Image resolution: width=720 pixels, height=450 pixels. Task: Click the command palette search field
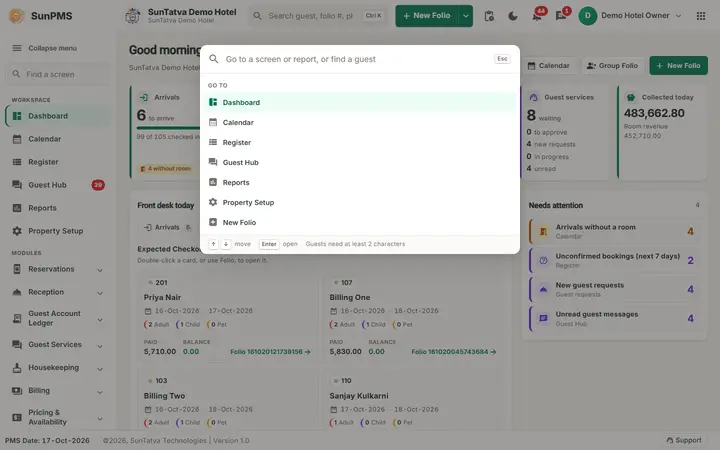point(358,59)
